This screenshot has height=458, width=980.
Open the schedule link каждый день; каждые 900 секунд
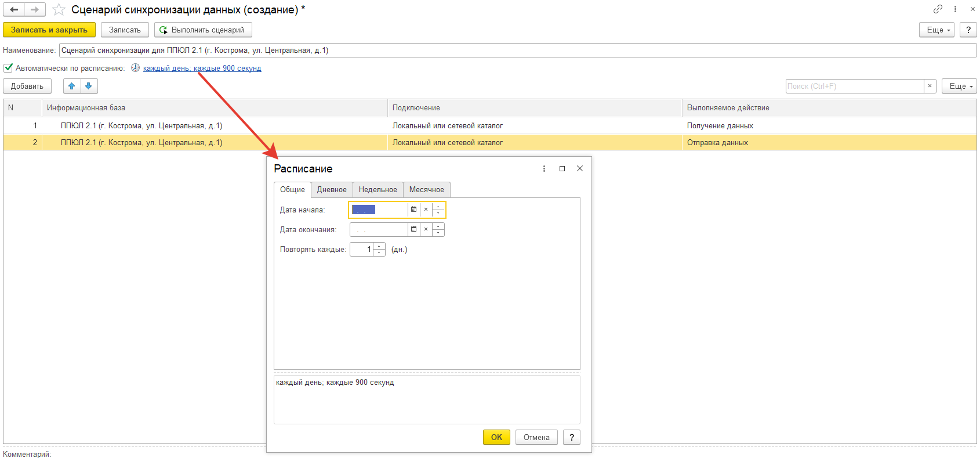click(202, 68)
